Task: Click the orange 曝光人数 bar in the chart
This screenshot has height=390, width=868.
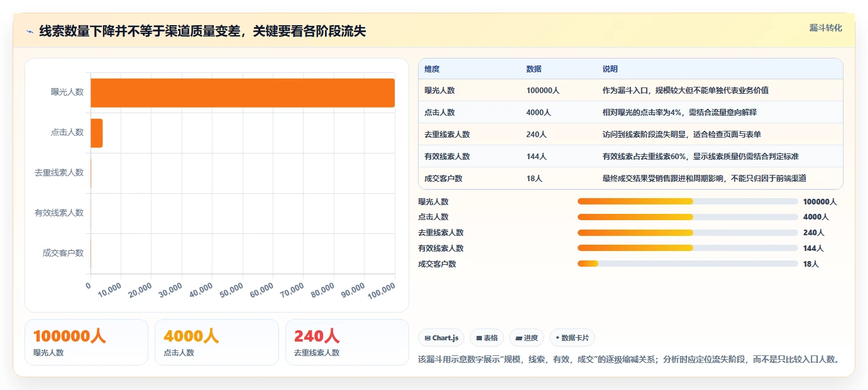Action: click(243, 92)
